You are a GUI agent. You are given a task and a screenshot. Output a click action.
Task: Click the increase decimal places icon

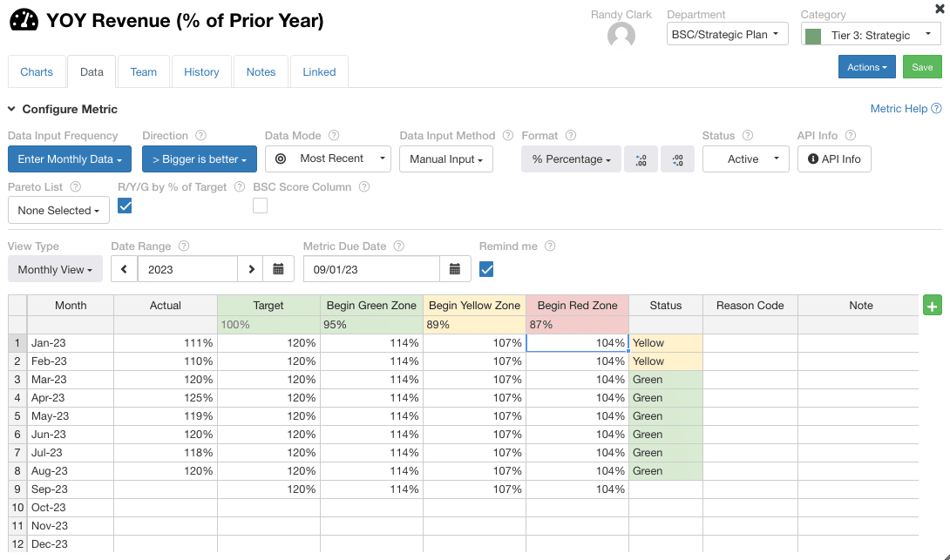641,159
